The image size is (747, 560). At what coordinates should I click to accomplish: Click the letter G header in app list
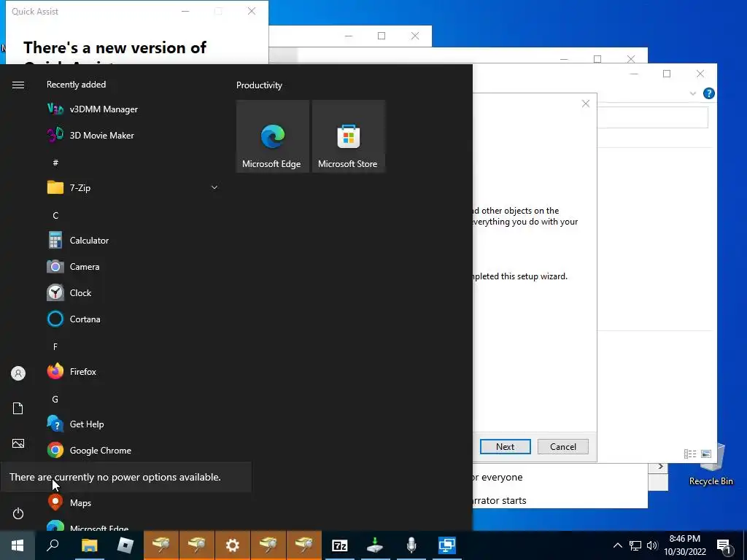click(55, 399)
